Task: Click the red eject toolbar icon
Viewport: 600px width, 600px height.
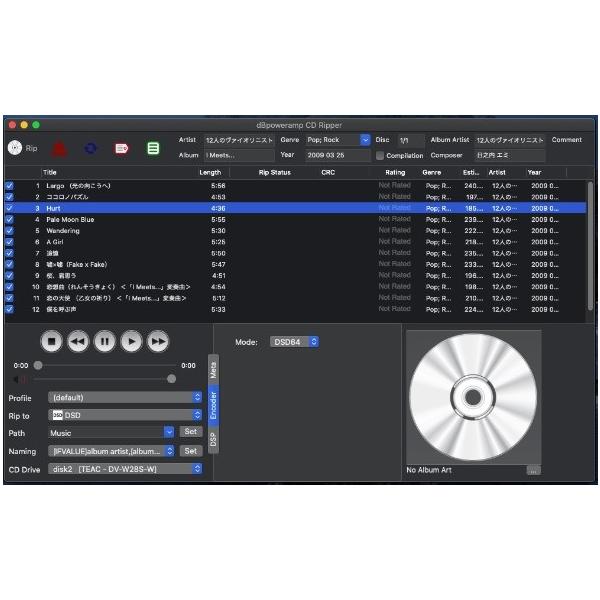Action: pos(59,149)
